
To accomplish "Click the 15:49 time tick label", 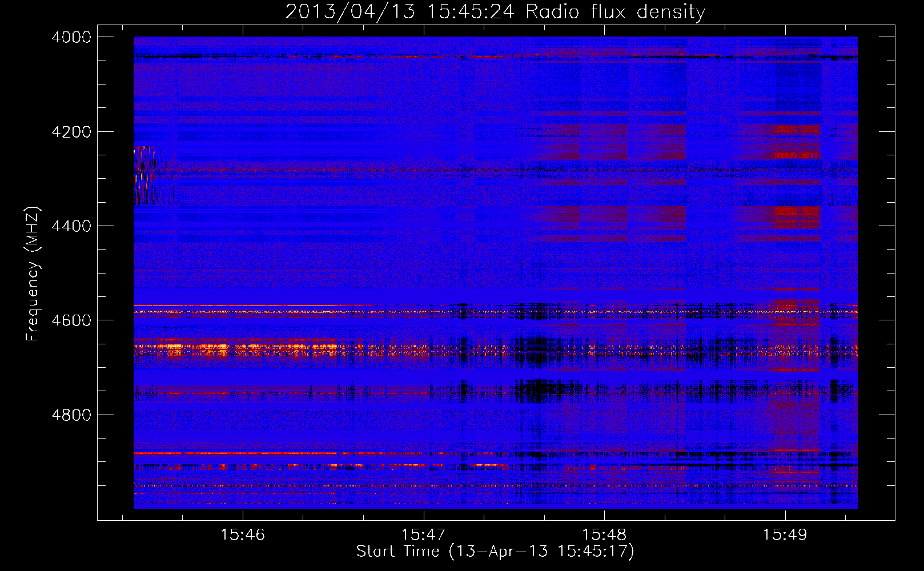I will (x=785, y=534).
